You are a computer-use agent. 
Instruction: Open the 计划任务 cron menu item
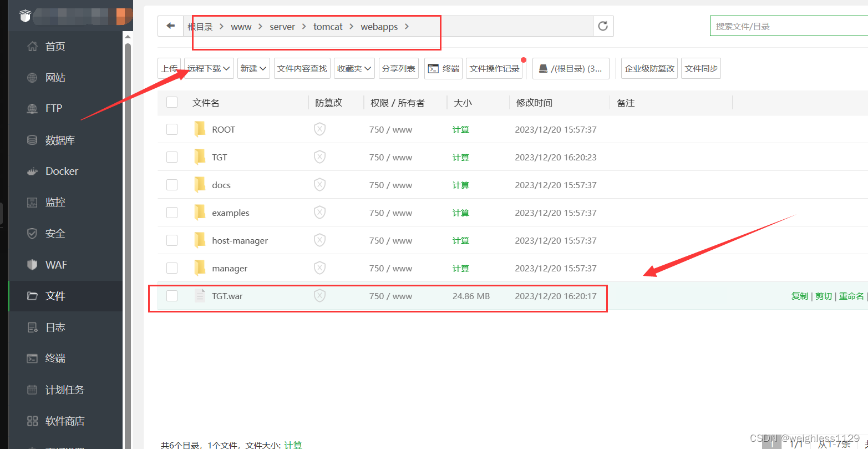point(65,390)
